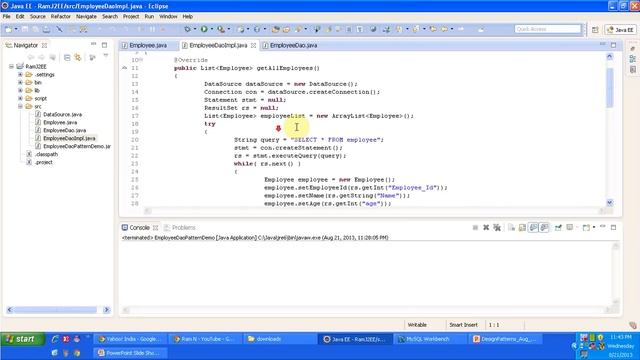
Task: Open the Open Perspective icon
Action: (x=595, y=30)
